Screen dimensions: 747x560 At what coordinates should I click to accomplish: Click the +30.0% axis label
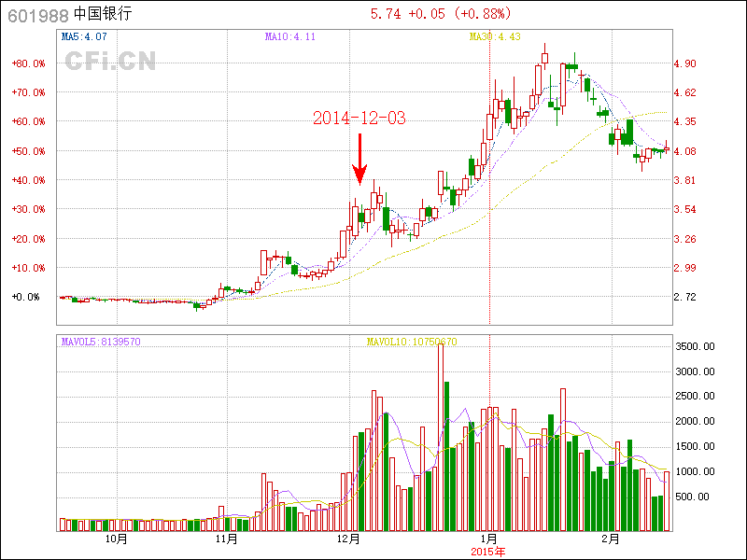click(x=29, y=209)
